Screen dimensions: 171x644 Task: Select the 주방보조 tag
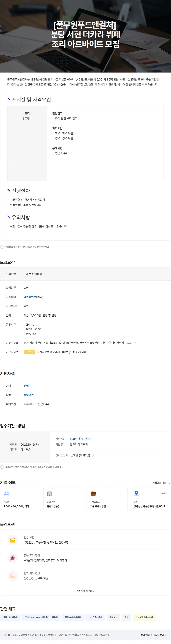pos(113,618)
